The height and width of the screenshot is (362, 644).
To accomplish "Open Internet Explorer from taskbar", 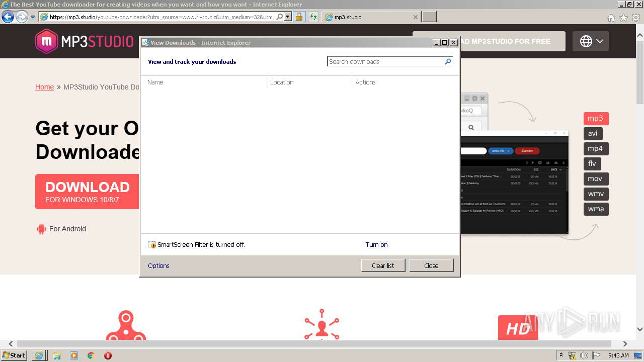I will (x=39, y=355).
